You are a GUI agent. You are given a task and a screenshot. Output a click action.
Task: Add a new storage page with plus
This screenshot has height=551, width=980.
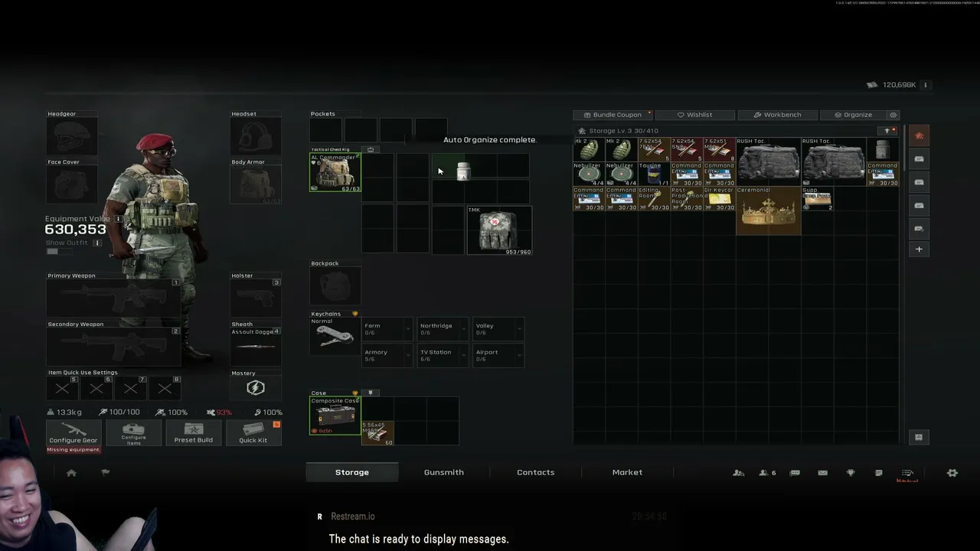(x=919, y=249)
